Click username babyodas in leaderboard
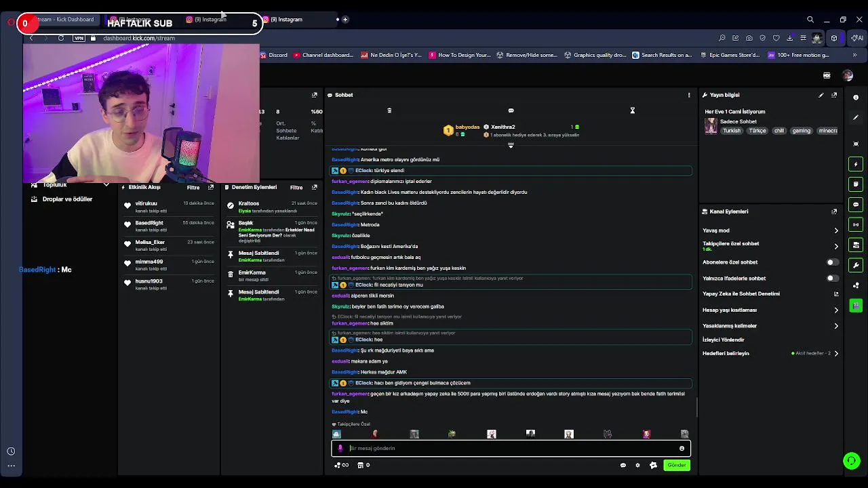868x488 pixels. tap(467, 127)
